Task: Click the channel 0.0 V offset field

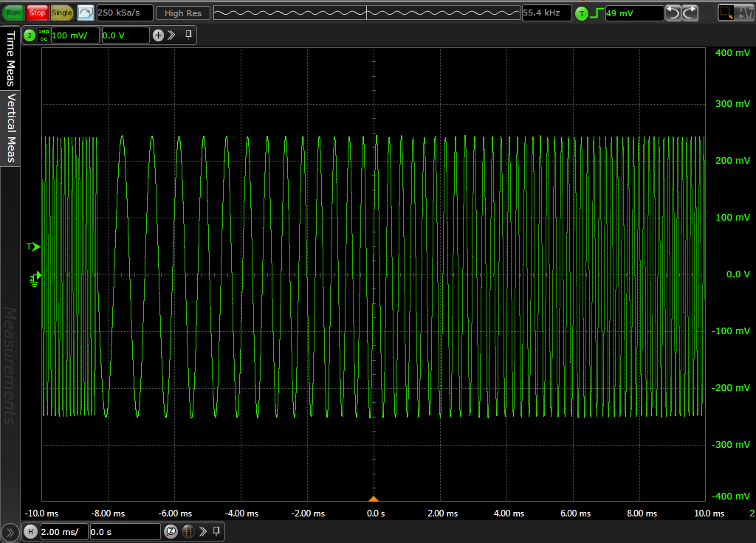Action: click(x=123, y=35)
